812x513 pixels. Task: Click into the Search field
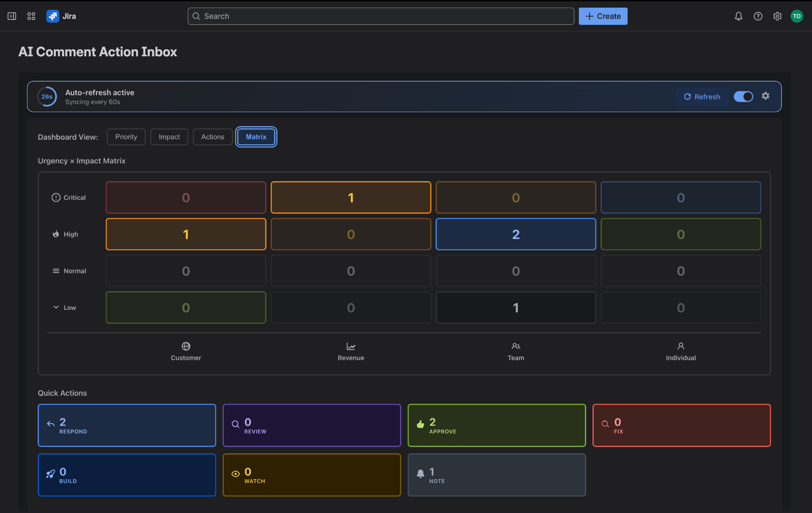[x=380, y=16]
